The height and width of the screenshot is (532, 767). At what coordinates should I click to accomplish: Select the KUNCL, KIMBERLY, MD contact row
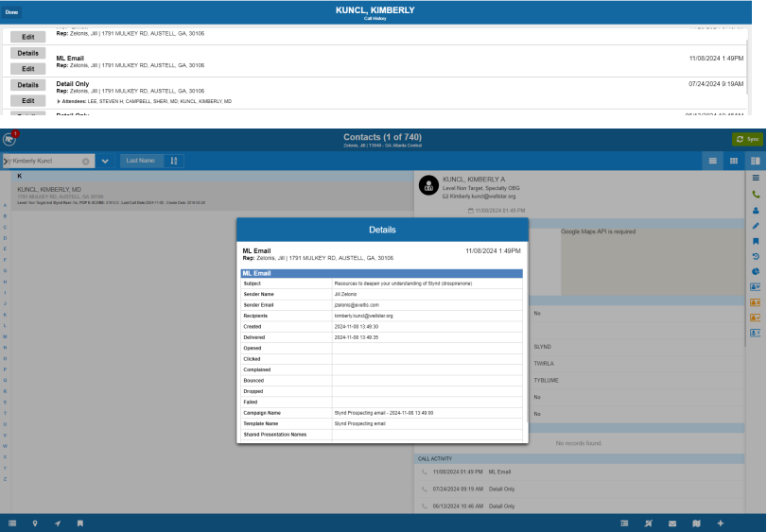pyautogui.click(x=212, y=196)
